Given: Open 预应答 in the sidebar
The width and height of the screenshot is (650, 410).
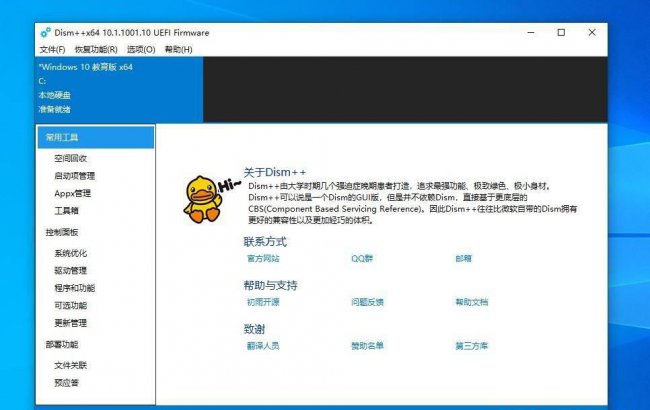Looking at the screenshot, I should point(66,383).
